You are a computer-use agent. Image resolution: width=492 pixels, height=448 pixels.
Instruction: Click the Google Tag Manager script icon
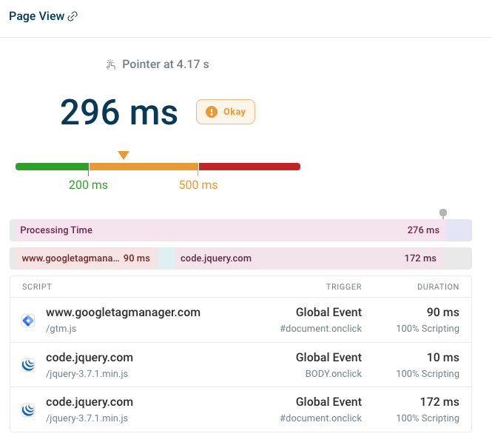(28, 321)
